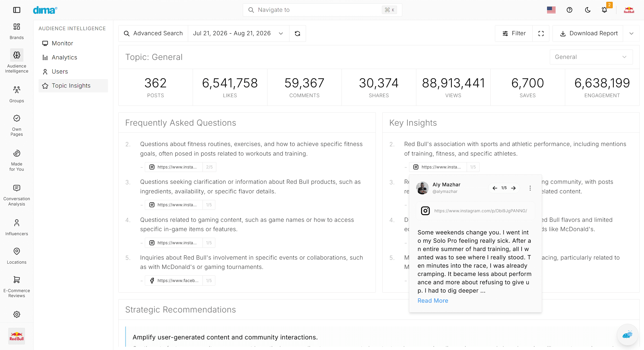644x350 pixels.
Task: Switch to dark mode moon icon
Action: click(x=588, y=10)
